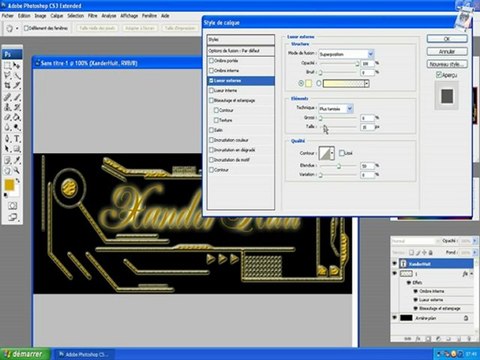The height and width of the screenshot is (360, 480).
Task: Uncheck Lueur externe effect
Action: (x=211, y=80)
